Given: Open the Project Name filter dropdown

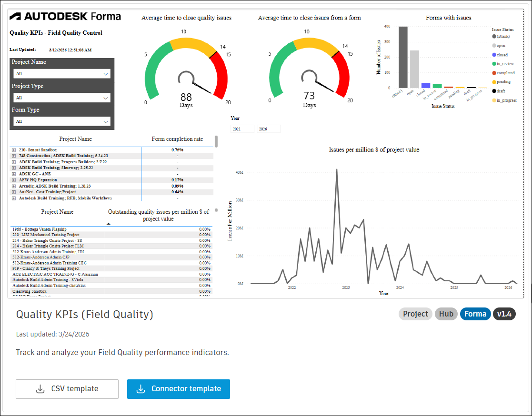Looking at the screenshot, I should [x=62, y=74].
